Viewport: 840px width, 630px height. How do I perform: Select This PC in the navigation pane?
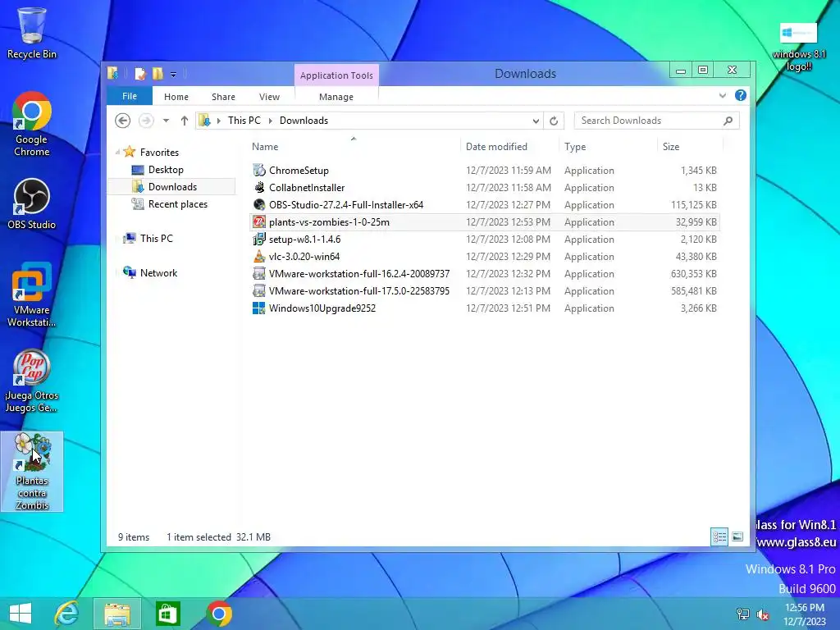[156, 238]
